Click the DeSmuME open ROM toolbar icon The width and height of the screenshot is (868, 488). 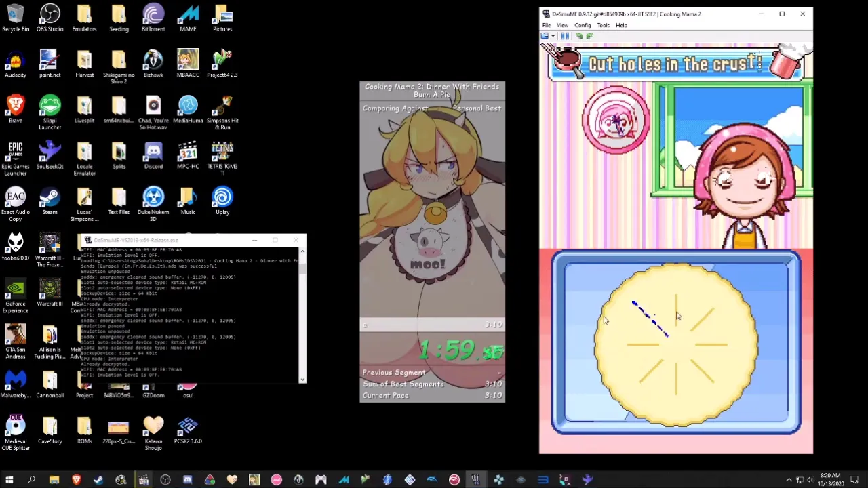point(545,36)
